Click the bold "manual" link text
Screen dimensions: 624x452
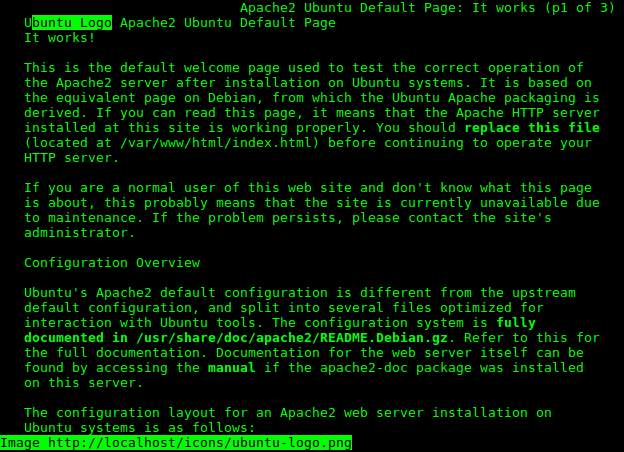[232, 368]
